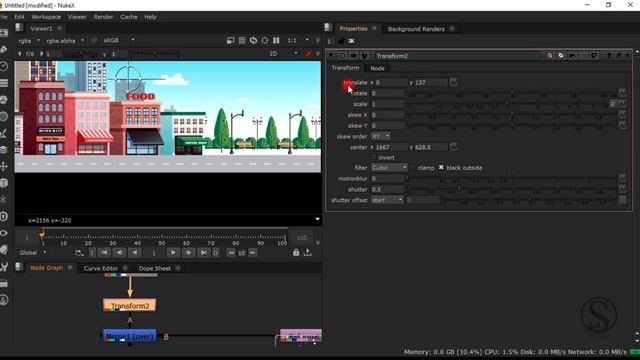Image resolution: width=640 pixels, height=360 pixels.
Task: Open the Deep nodes D icon
Action: [x=4, y=216]
